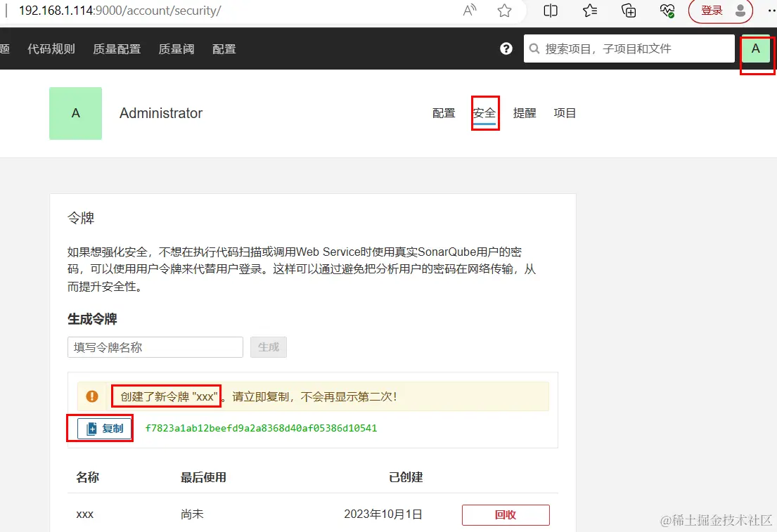The height and width of the screenshot is (532, 777).
Task: Switch to the 项目 account tab
Action: tap(565, 113)
